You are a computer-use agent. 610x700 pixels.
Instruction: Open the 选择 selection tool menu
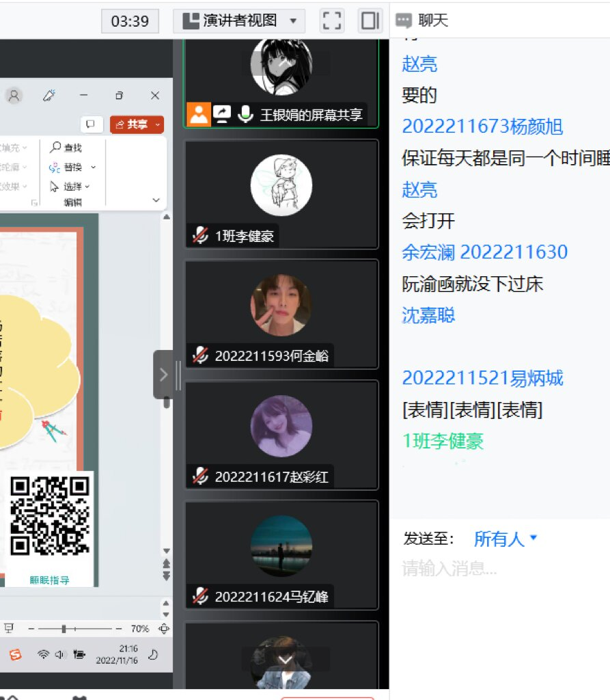[x=70, y=186]
